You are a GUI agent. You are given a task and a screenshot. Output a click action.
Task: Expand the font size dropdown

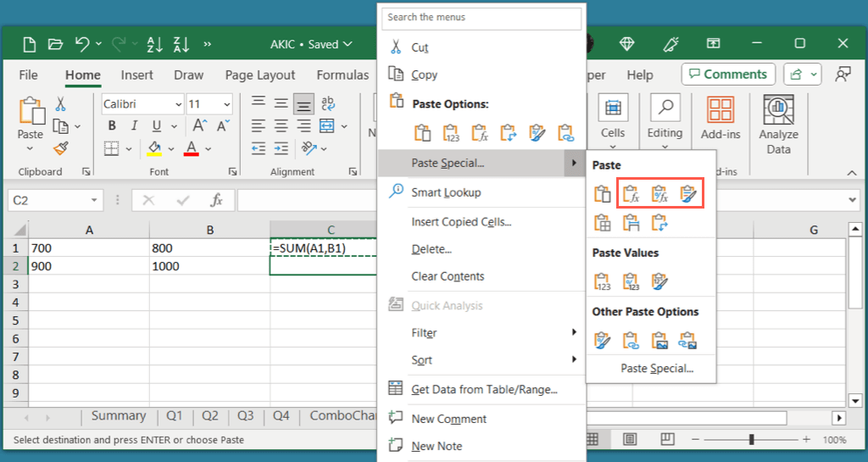pos(225,104)
